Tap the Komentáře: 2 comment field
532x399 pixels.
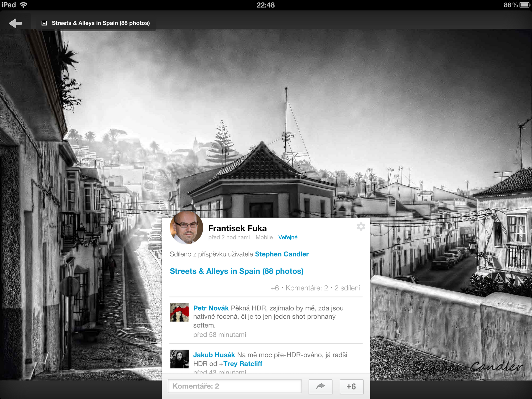point(235,386)
